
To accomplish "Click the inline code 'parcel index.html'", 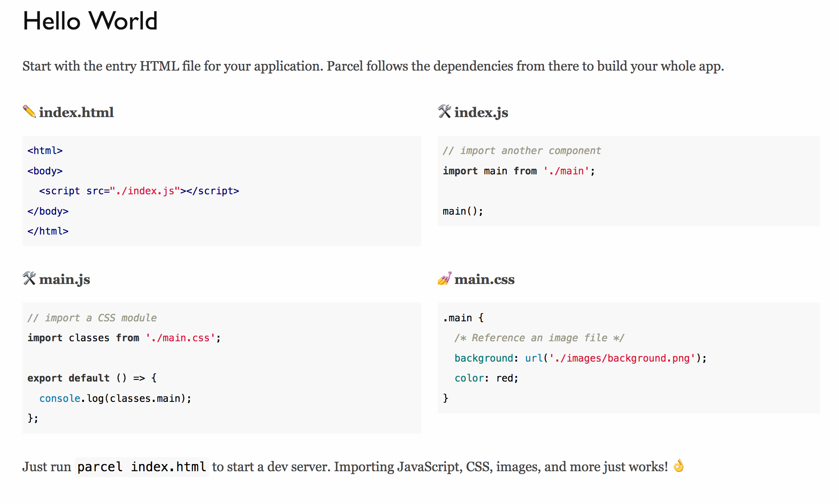I will pos(142,467).
